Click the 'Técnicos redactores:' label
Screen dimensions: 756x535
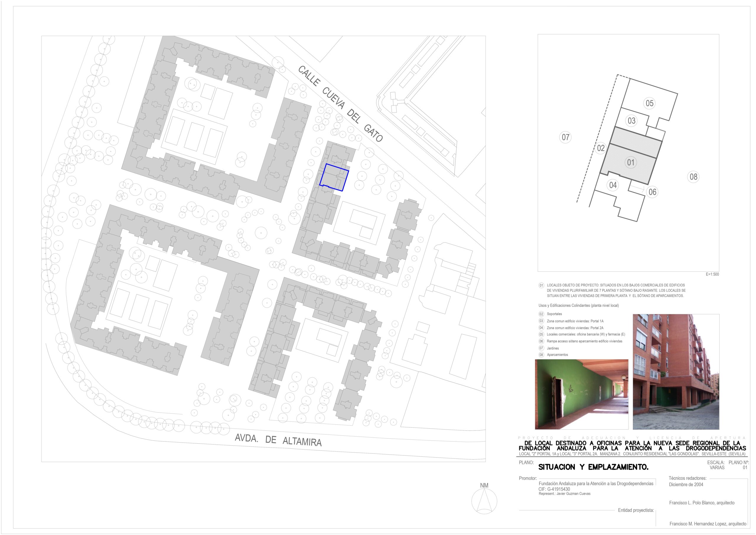click(687, 478)
